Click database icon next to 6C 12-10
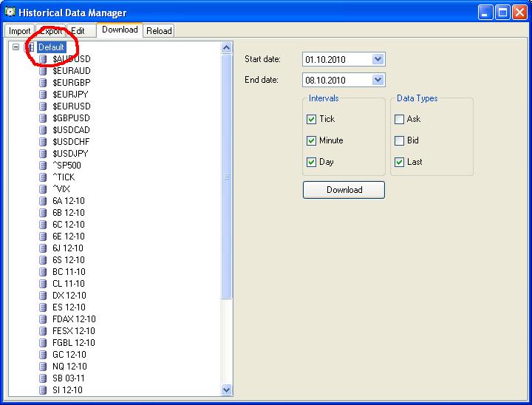The height and width of the screenshot is (405, 532). pyautogui.click(x=43, y=225)
